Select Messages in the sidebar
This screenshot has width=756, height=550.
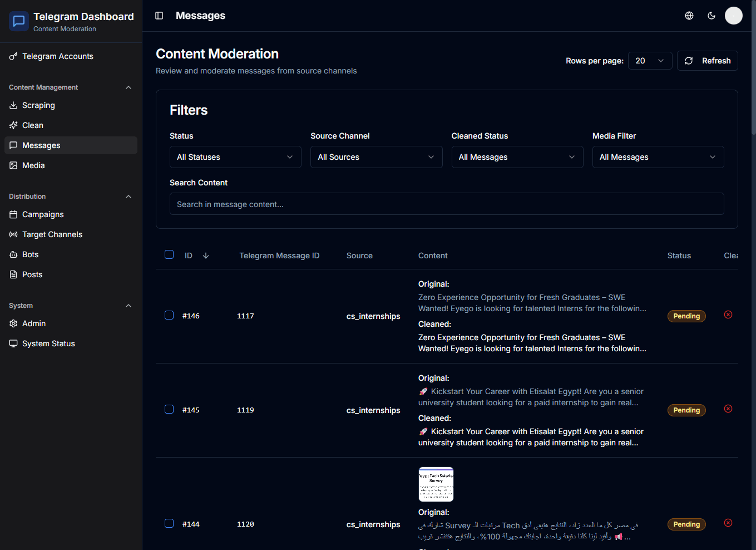click(x=71, y=145)
